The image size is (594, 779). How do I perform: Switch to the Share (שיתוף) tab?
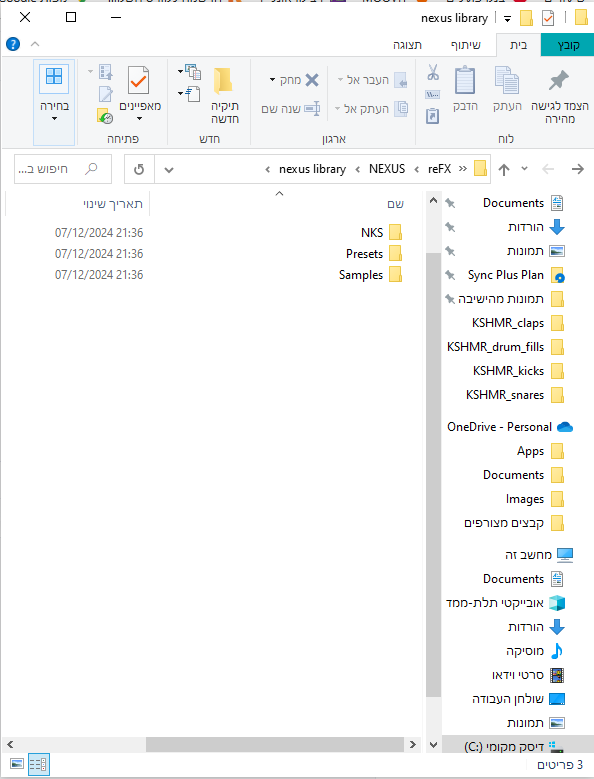pyautogui.click(x=465, y=45)
